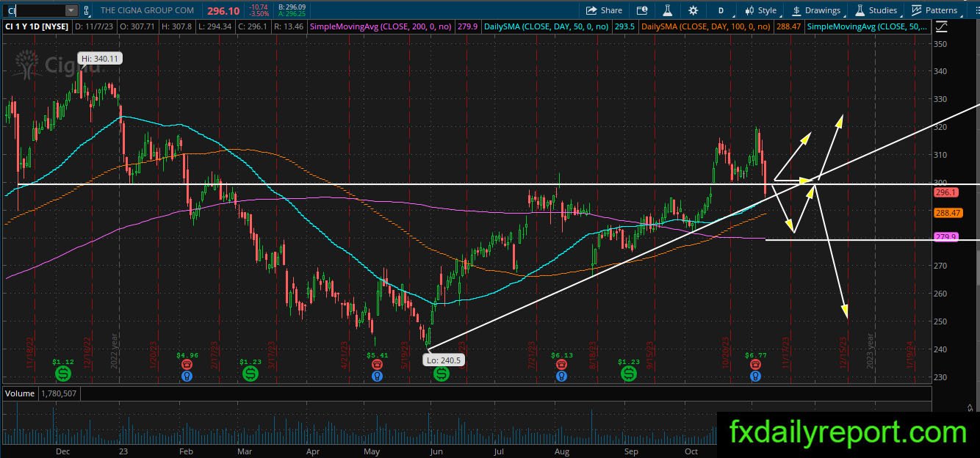Click the green dividend icon under Lo: 240.5
This screenshot has width=980, height=458.
point(441,374)
